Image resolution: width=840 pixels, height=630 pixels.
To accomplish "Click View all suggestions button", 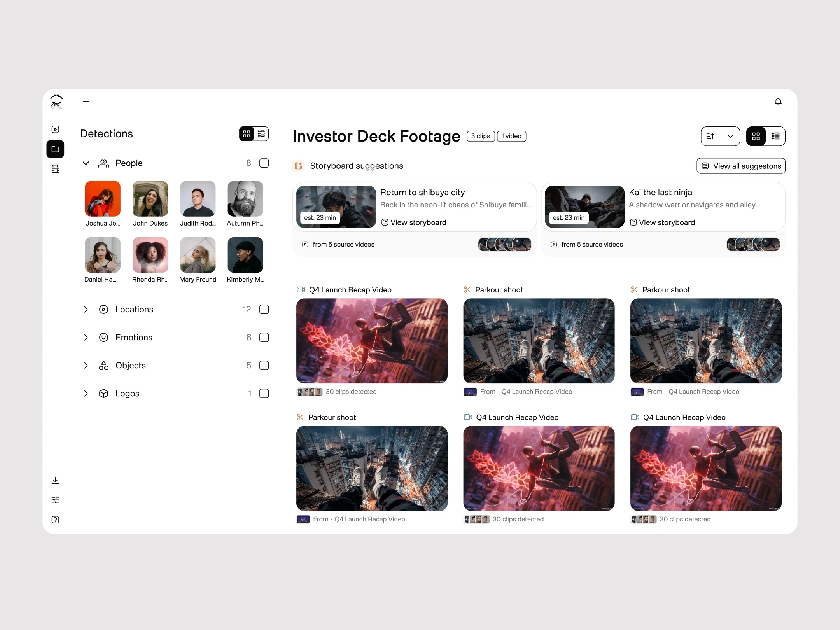I will pyautogui.click(x=741, y=166).
